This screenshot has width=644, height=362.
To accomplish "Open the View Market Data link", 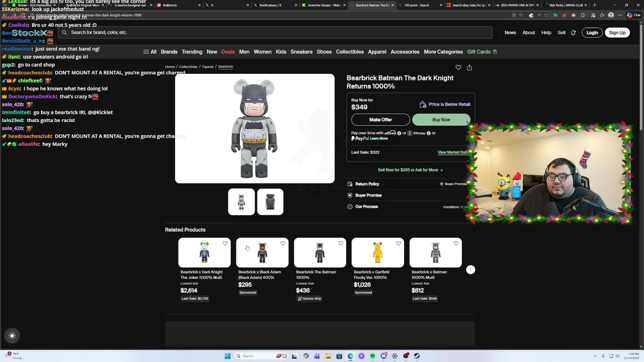I will [x=453, y=152].
